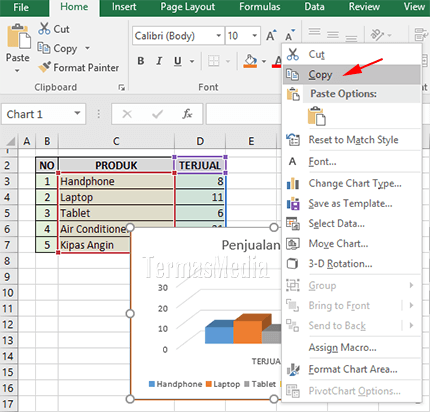Apply fill color with the paint bucket

pyautogui.click(x=250, y=61)
